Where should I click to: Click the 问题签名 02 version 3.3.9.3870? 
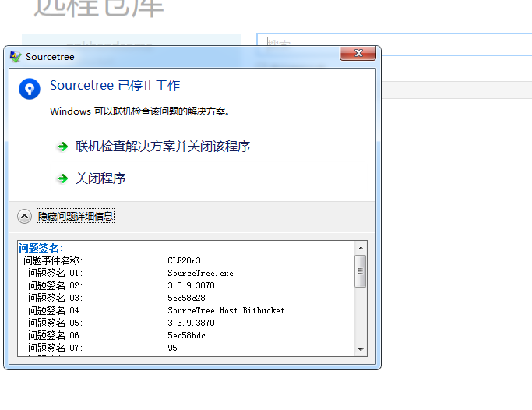[x=191, y=285]
